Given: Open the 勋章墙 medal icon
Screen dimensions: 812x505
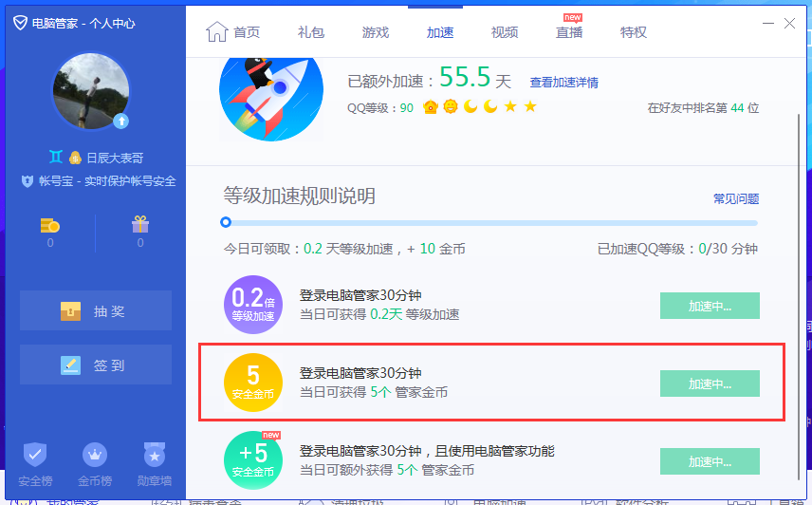Looking at the screenshot, I should click(155, 455).
